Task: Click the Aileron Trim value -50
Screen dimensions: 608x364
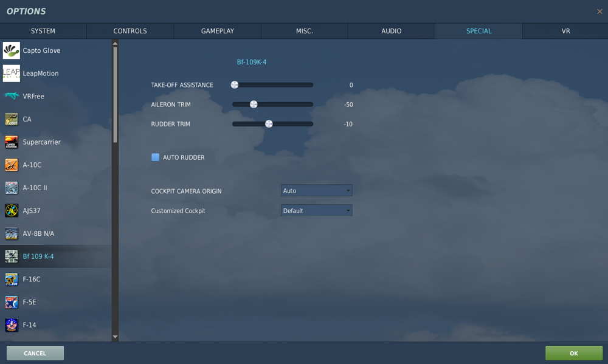Action: (x=348, y=105)
